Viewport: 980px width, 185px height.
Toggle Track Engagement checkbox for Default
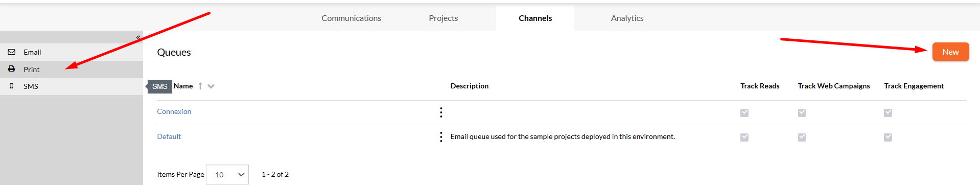click(x=888, y=137)
